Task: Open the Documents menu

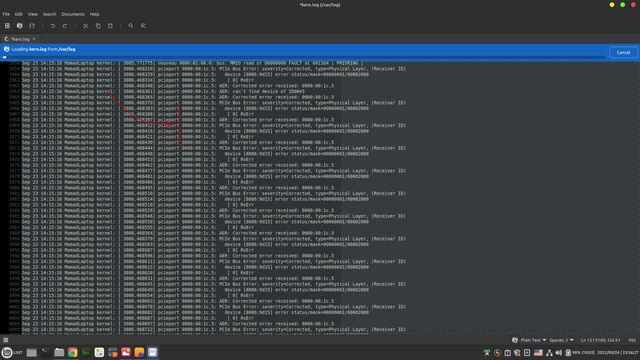Action: tap(73, 14)
